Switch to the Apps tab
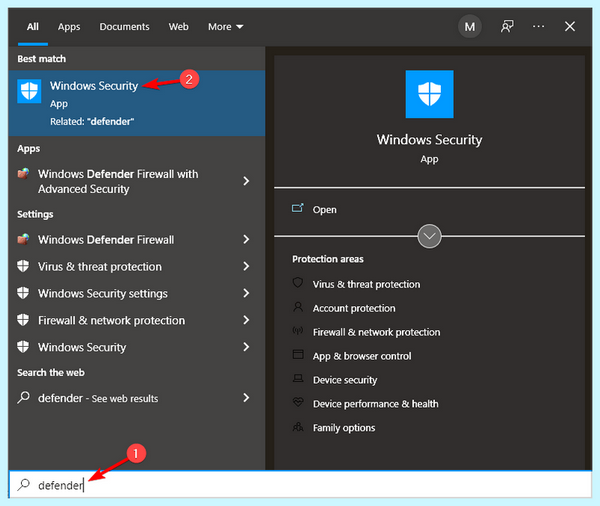 point(69,27)
